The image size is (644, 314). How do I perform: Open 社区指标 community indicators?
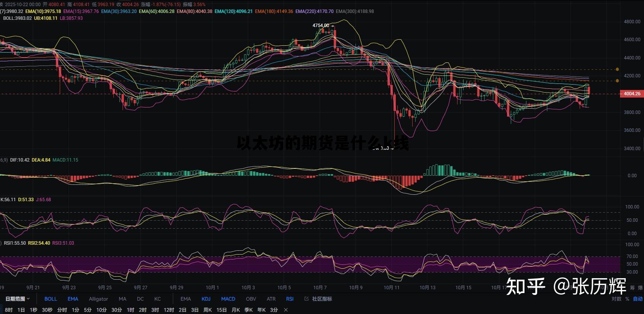pos(322,299)
